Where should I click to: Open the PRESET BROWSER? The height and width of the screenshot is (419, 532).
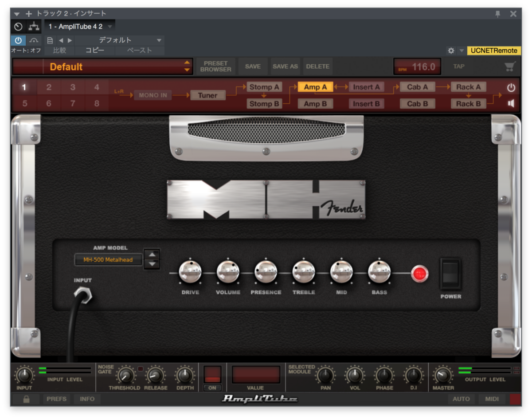(x=215, y=67)
